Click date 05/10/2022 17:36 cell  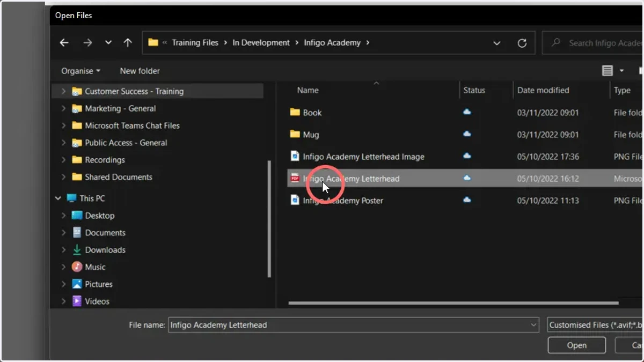click(x=548, y=157)
